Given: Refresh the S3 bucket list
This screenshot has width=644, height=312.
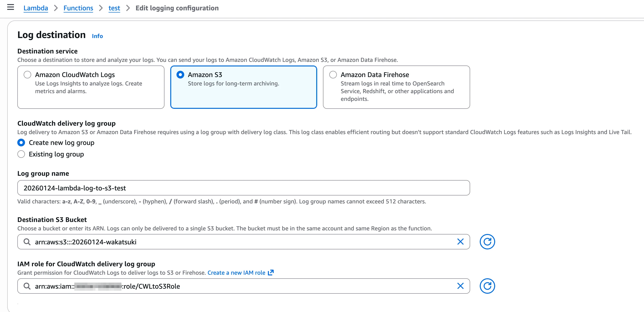Looking at the screenshot, I should (487, 241).
